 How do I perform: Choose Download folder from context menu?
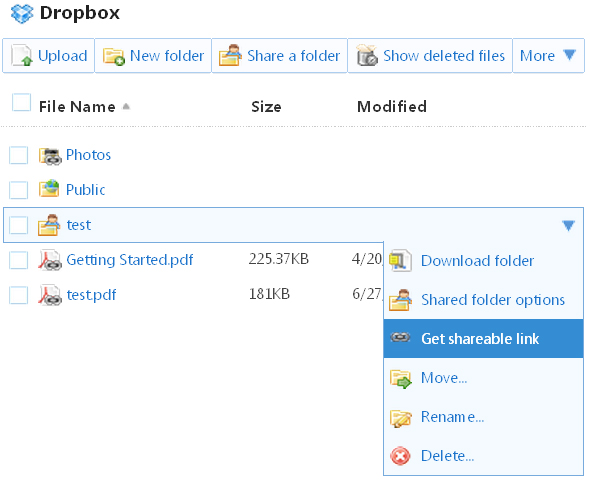[484, 261]
